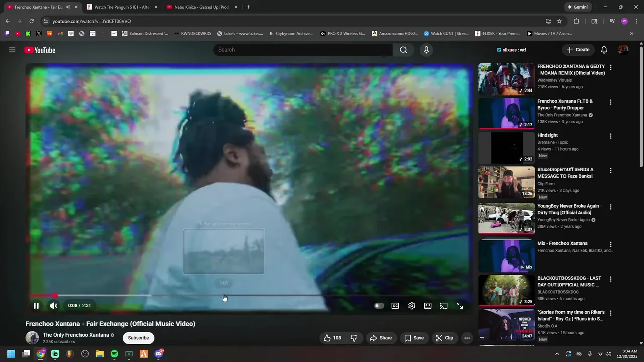The width and height of the screenshot is (644, 362).
Task: Open the RWNDBCKWRDS bookmark
Action: [193, 34]
